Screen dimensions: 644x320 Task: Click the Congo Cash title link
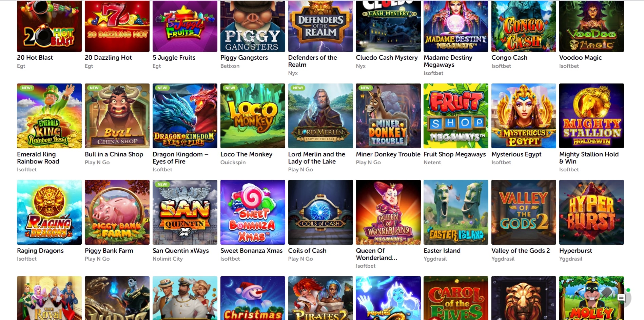(509, 58)
